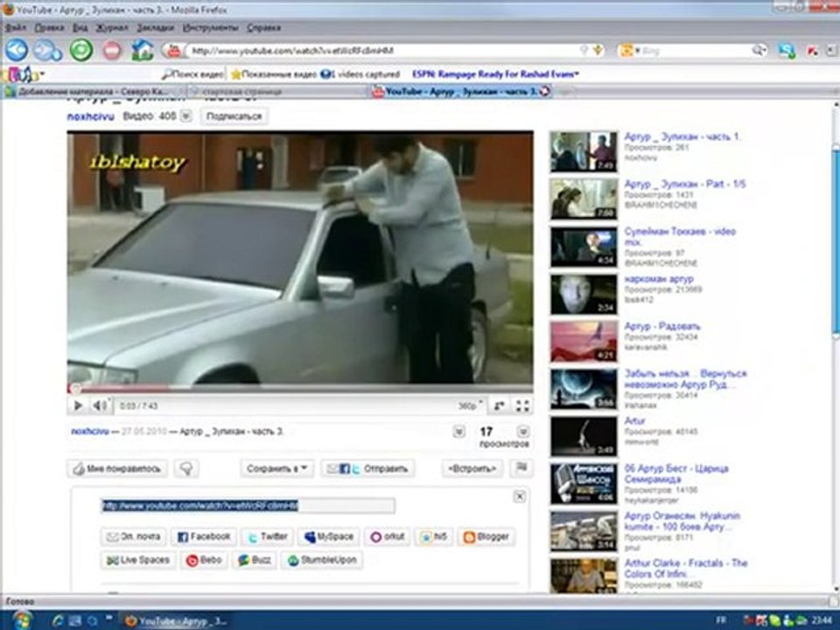Open the Видео: 408 dropdown arrow
The width and height of the screenshot is (840, 630).
click(x=185, y=115)
